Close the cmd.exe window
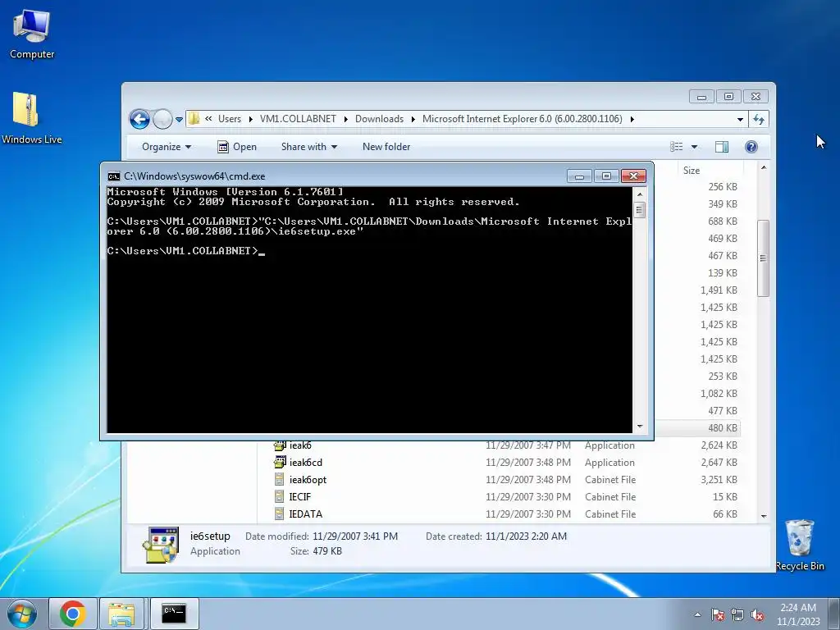Image resolution: width=840 pixels, height=630 pixels. (x=634, y=176)
